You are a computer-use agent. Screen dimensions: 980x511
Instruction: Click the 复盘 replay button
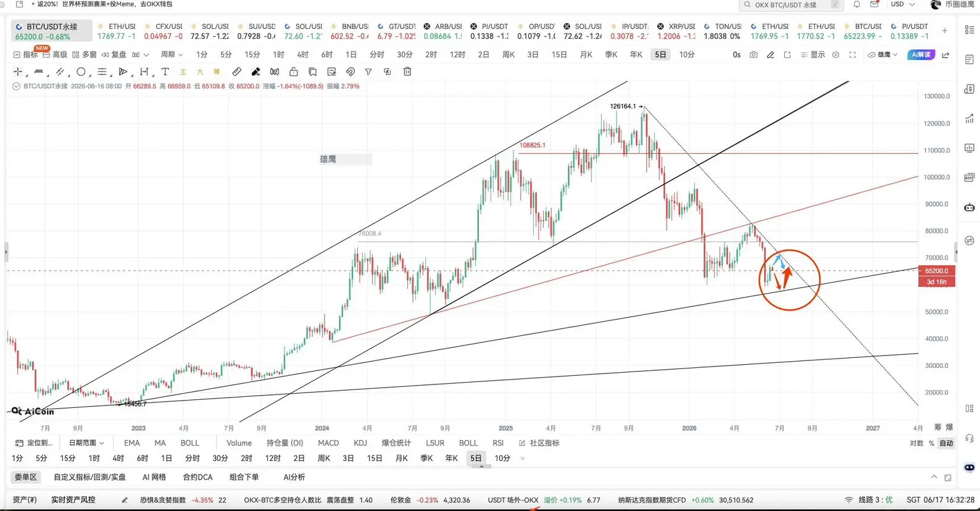pos(114,55)
